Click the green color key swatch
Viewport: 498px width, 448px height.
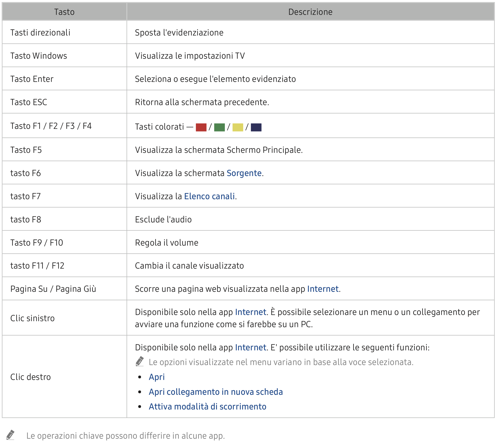coord(219,127)
